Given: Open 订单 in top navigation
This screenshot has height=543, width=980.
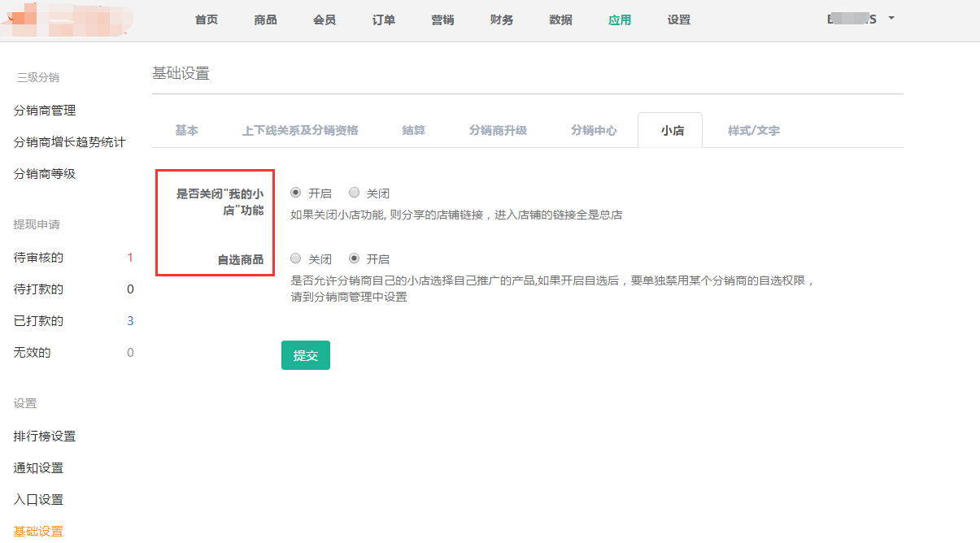Looking at the screenshot, I should 383,20.
